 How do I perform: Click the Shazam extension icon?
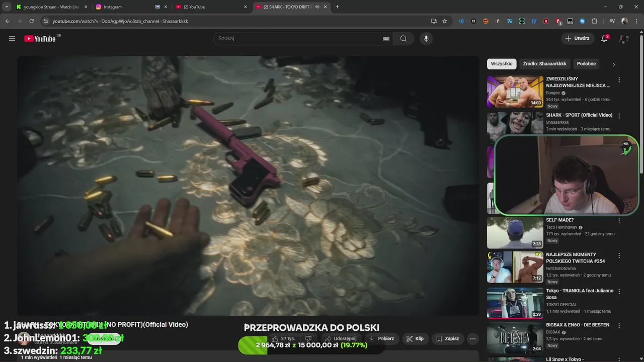[582, 21]
